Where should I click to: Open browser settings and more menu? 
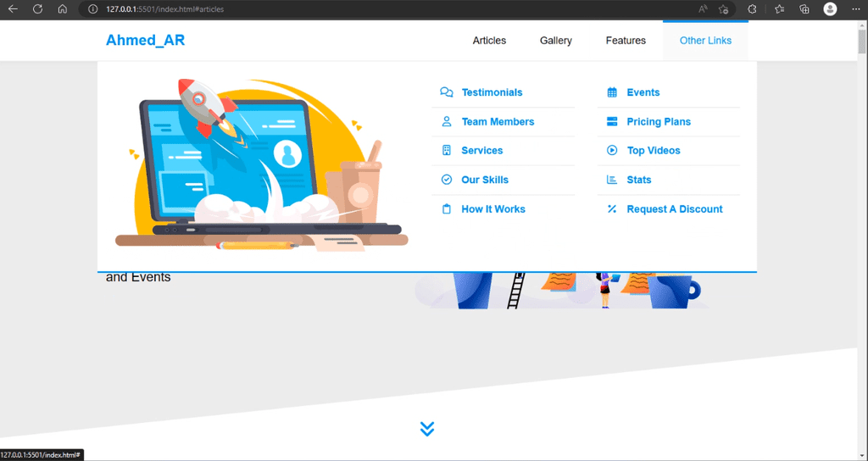pyautogui.click(x=856, y=8)
